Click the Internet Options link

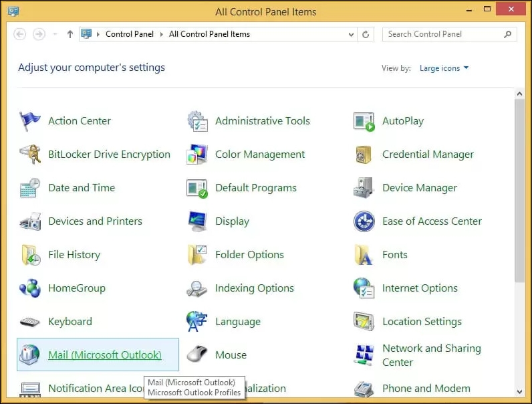coord(420,288)
